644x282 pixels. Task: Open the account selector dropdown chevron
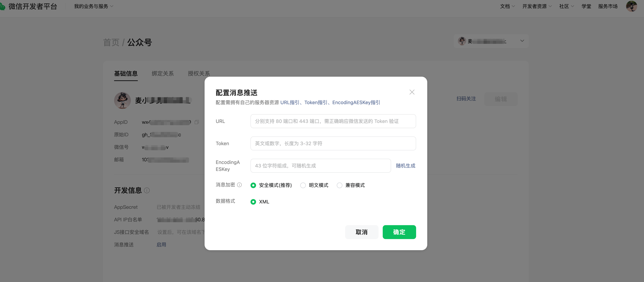pos(522,41)
